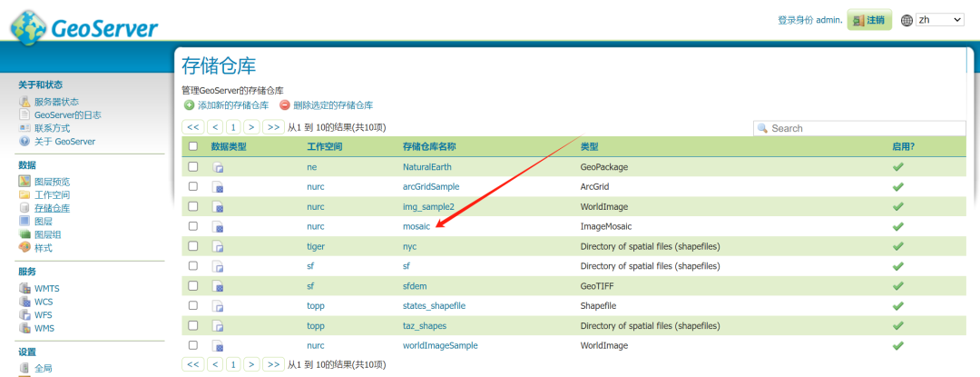980x377 pixels.
Task: Click the GeoTIFF type text
Action: tap(597, 286)
